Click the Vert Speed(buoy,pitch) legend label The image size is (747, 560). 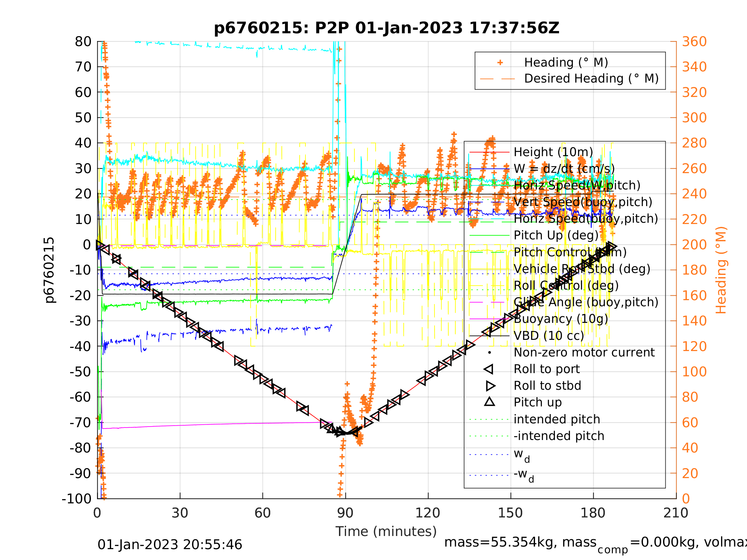(583, 202)
